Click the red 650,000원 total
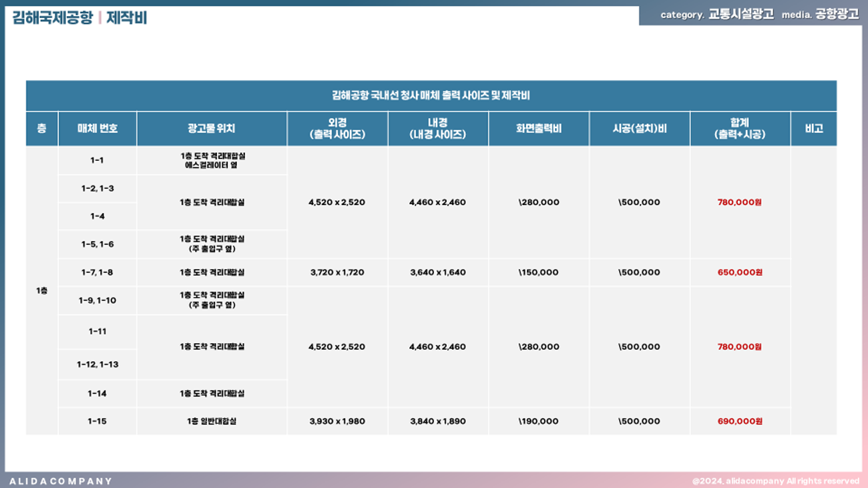Screen dimensions: 868x488 (x=739, y=272)
